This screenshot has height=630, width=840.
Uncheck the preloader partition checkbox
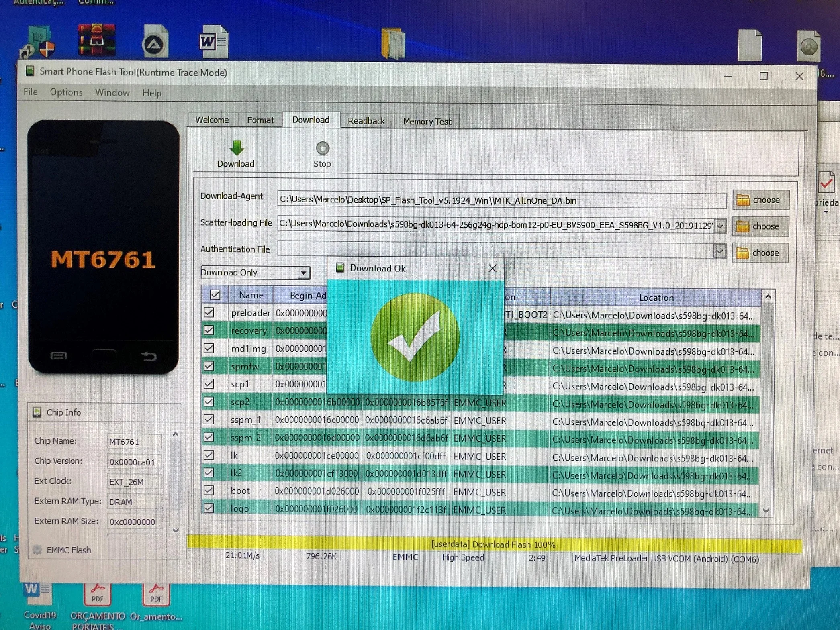209,312
